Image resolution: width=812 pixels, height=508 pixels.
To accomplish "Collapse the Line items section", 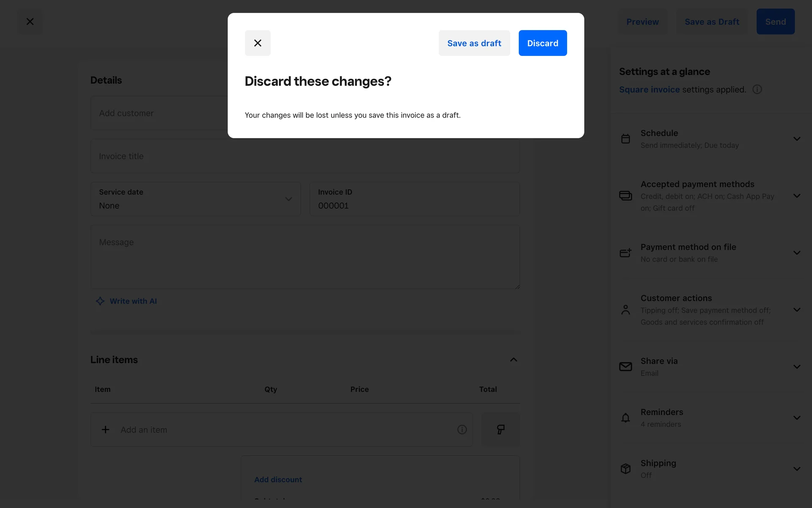I will pos(513,359).
